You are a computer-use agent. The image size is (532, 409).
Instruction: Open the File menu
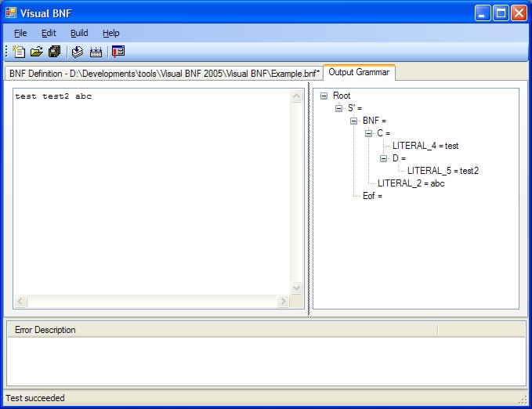(20, 33)
